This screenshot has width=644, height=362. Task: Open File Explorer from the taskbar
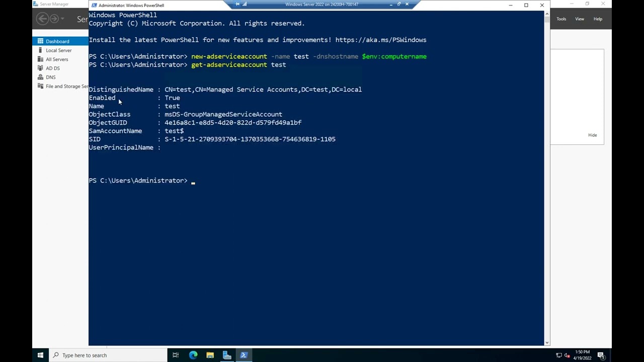[210, 355]
